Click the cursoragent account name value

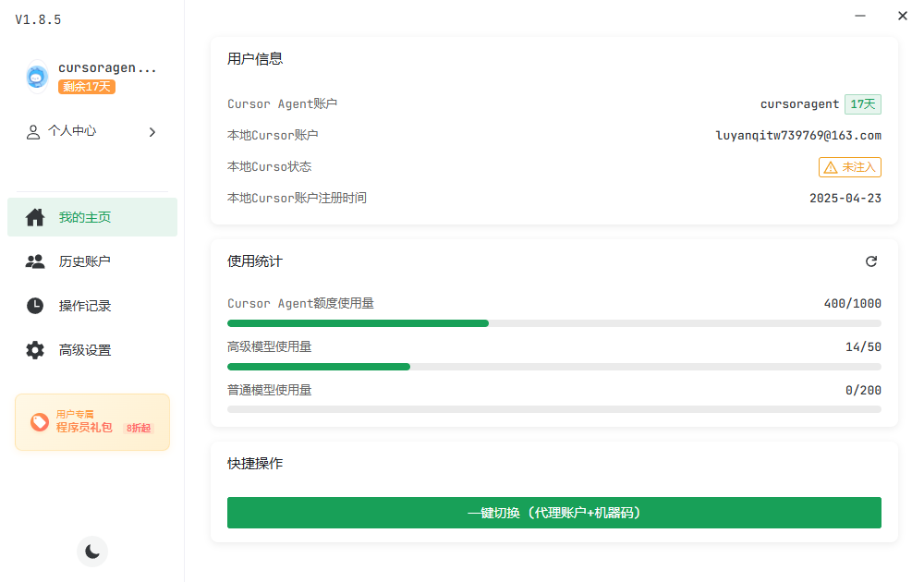pos(799,104)
